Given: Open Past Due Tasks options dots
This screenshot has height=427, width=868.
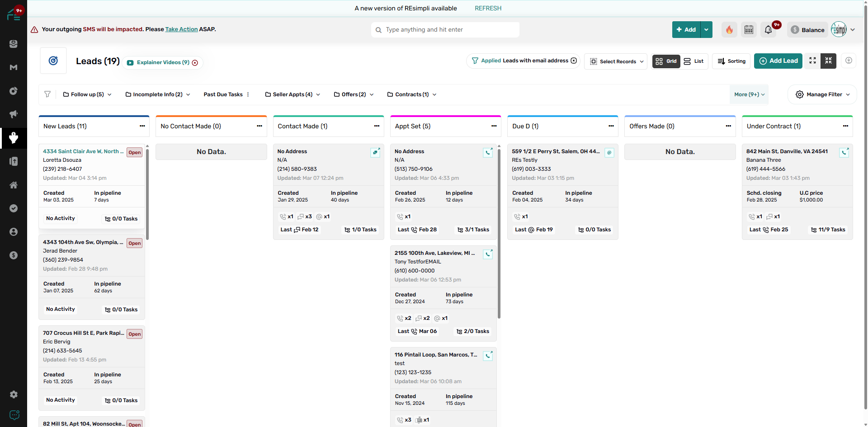Looking at the screenshot, I should 248,94.
